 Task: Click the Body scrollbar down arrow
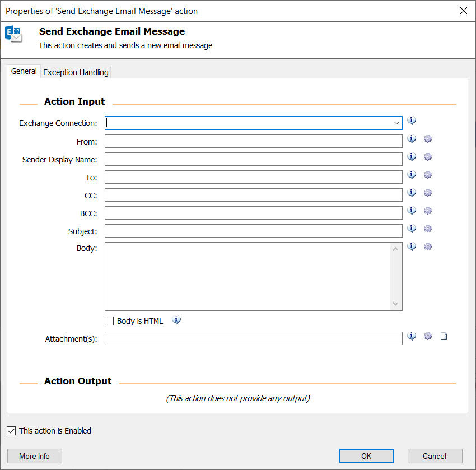pos(395,304)
